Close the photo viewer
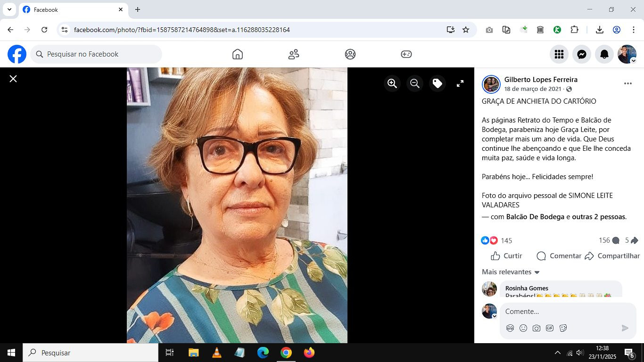 13,79
